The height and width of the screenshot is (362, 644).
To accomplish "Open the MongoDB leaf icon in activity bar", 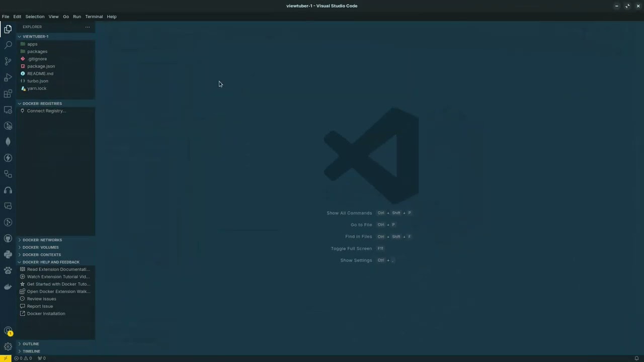I will (8, 142).
